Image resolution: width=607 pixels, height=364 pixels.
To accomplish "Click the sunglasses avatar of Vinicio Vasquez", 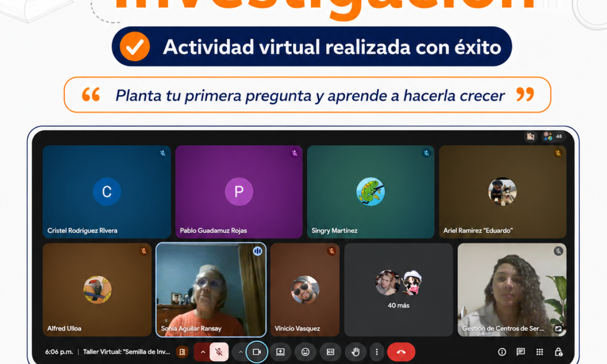I will [305, 290].
